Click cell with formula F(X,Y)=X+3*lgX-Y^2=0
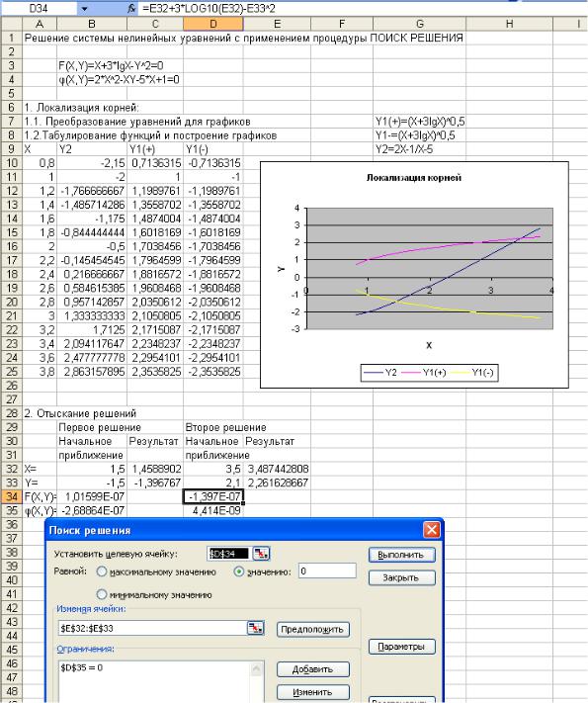Image resolution: width=588 pixels, height=703 pixels. 111,65
